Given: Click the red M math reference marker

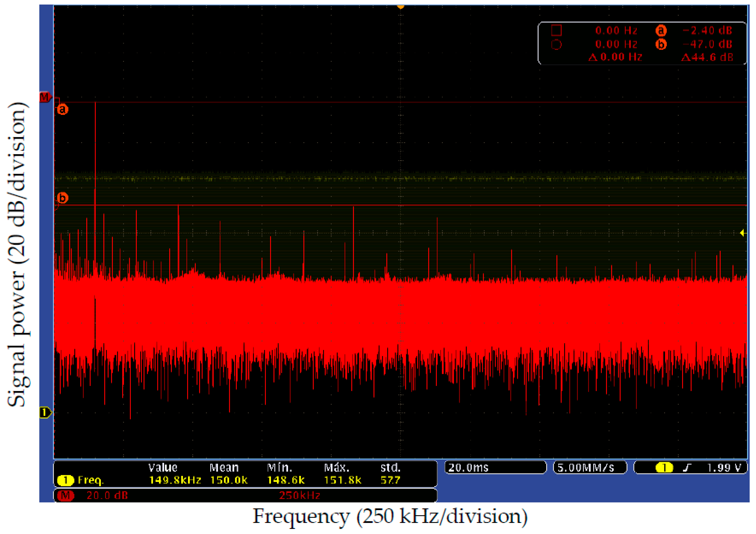Looking at the screenshot, I should click(x=45, y=97).
